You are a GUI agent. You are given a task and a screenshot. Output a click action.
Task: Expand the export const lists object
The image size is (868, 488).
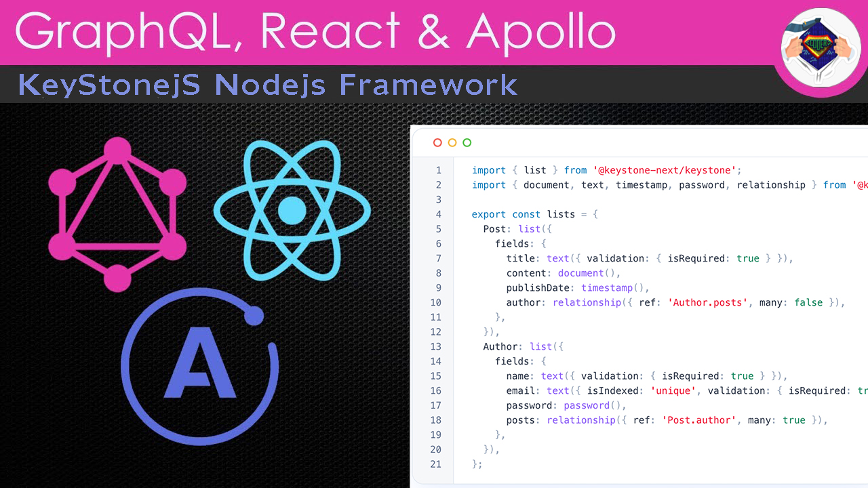[534, 214]
